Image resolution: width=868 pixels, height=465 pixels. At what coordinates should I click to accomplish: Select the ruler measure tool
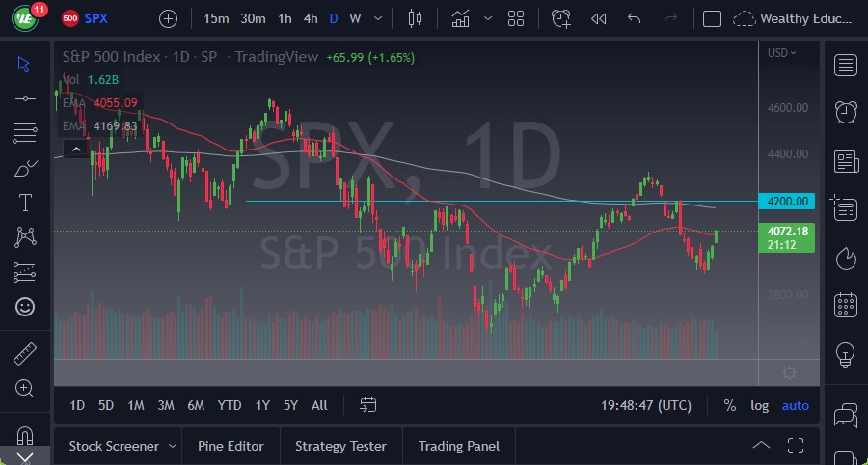click(25, 354)
